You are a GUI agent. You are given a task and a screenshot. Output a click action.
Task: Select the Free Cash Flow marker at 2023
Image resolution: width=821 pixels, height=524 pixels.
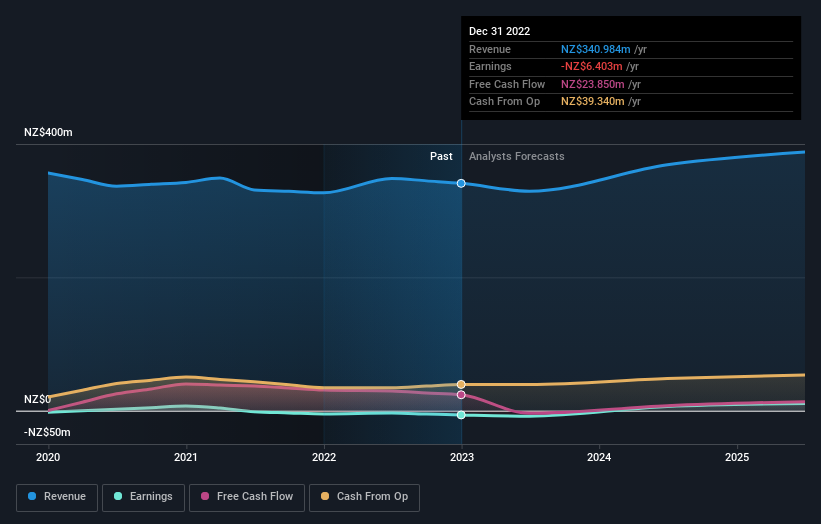click(x=461, y=395)
